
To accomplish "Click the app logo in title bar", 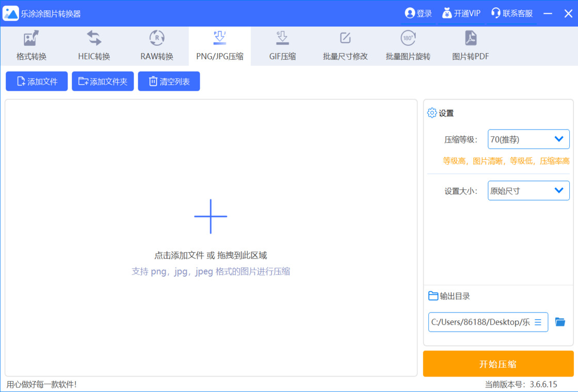I will pyautogui.click(x=11, y=13).
